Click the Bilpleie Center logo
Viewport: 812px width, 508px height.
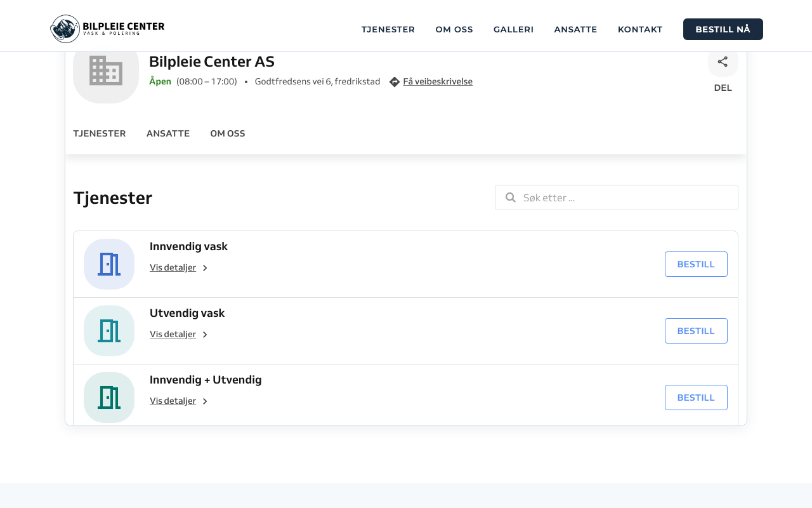coord(107,29)
